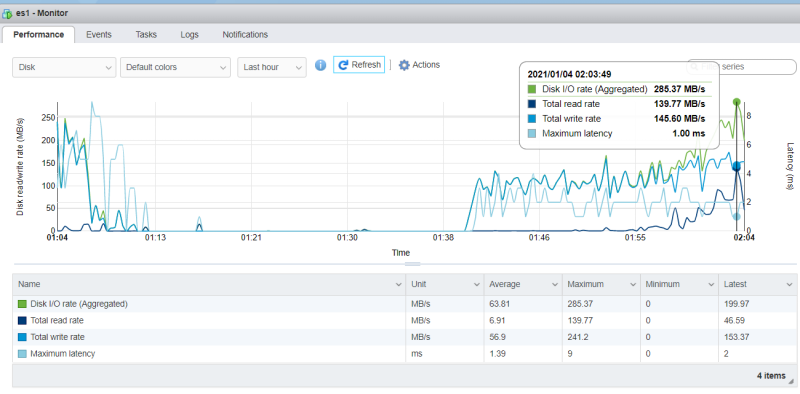
Task: Expand the Unit column header menu arrow
Action: point(477,285)
